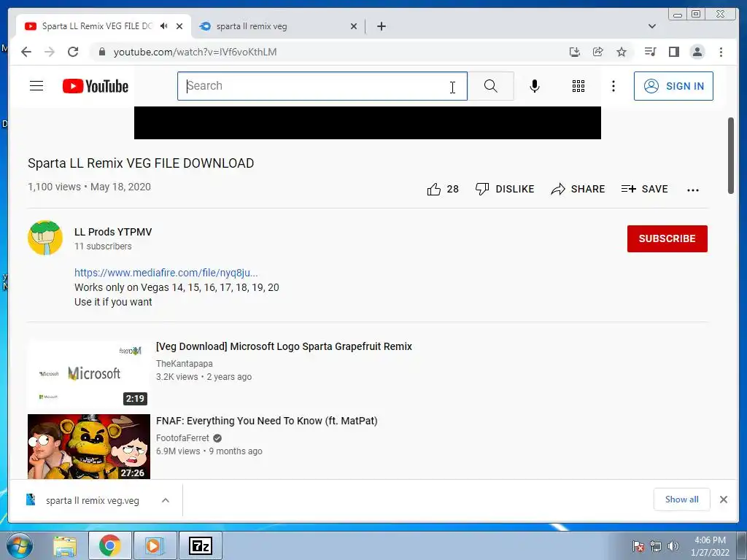747x560 pixels.
Task: Open Microsoft Logo Sparta Grapefruit Remix video
Action: click(x=284, y=346)
